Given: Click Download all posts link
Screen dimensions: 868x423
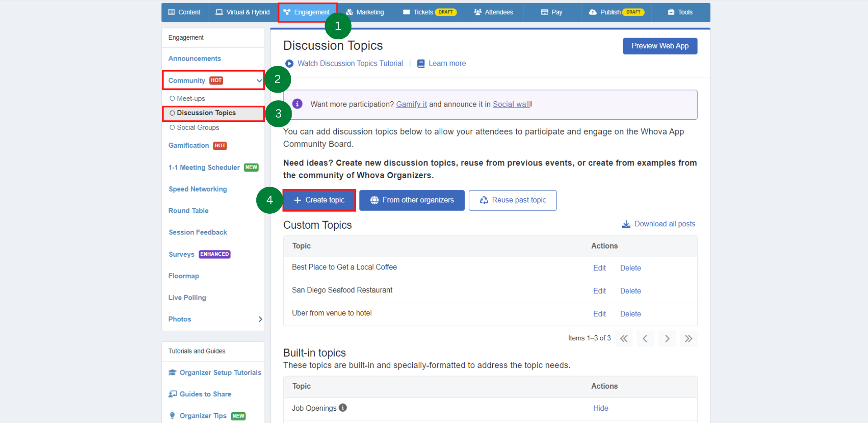Looking at the screenshot, I should [x=665, y=224].
